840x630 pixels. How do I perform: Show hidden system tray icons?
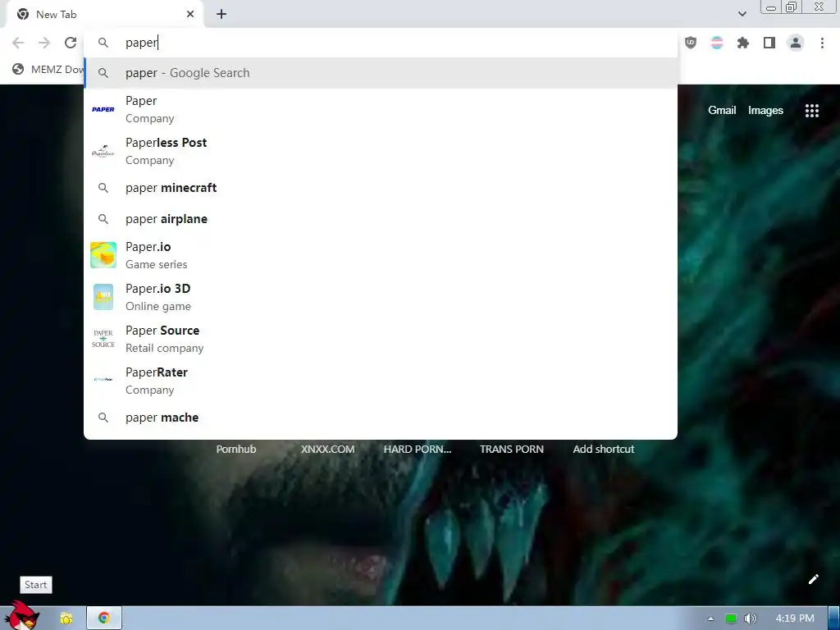click(711, 619)
